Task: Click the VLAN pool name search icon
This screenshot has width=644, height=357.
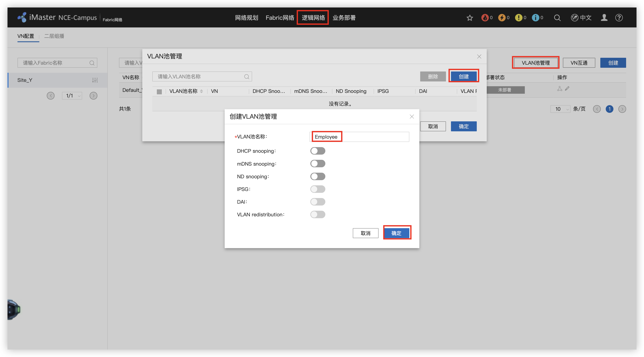Action: tap(246, 77)
